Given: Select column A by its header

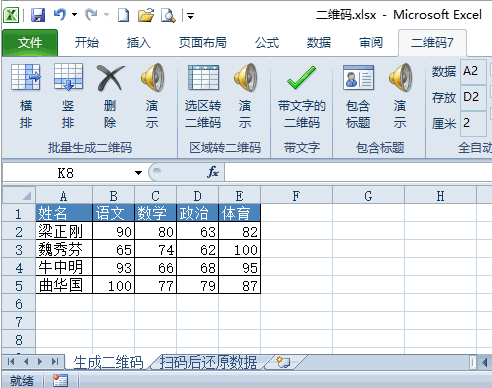Looking at the screenshot, I should (x=64, y=196).
